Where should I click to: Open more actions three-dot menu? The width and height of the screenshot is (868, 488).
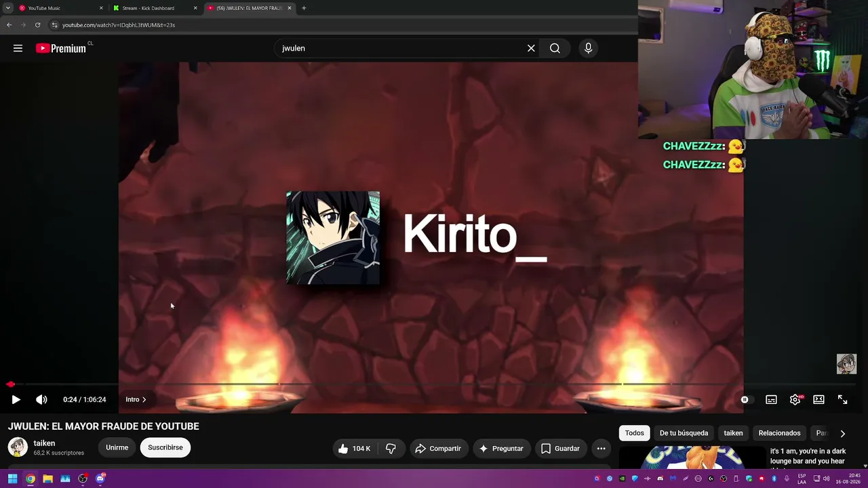point(601,449)
